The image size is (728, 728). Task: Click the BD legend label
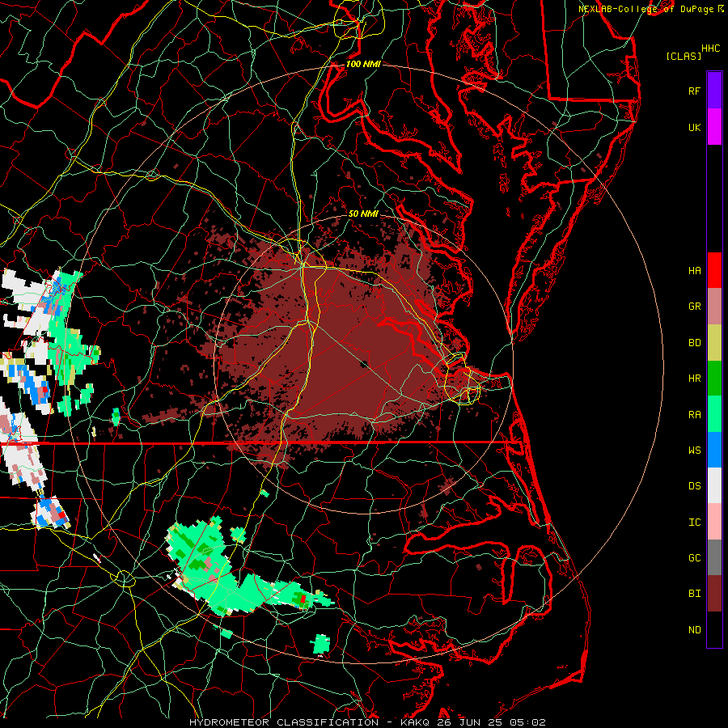coord(694,343)
